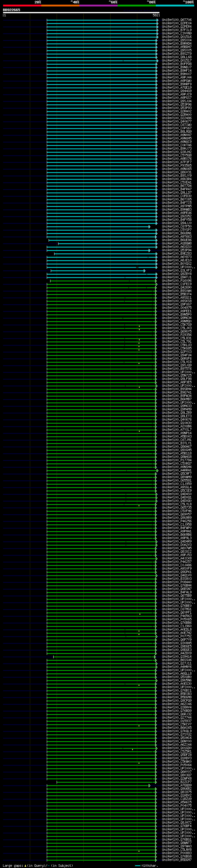Click the green ~80% legend color bar
197x868 pixels.
tap(137, 6)
